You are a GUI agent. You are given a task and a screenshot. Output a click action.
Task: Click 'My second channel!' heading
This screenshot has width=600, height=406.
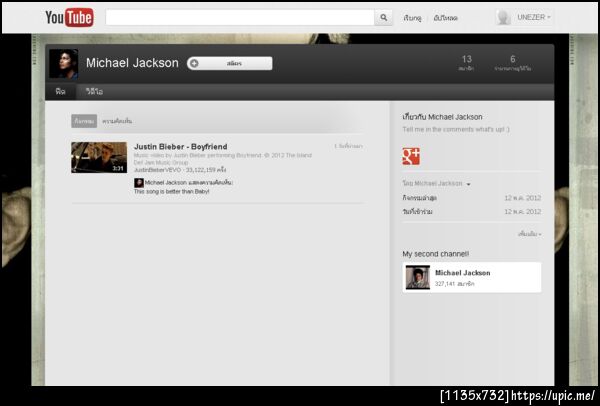tap(435, 254)
